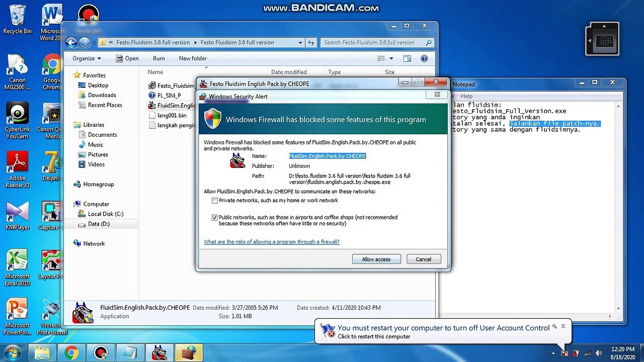
Task: Click the Explorer Forward navigation arrow
Action: pyautogui.click(x=85, y=43)
